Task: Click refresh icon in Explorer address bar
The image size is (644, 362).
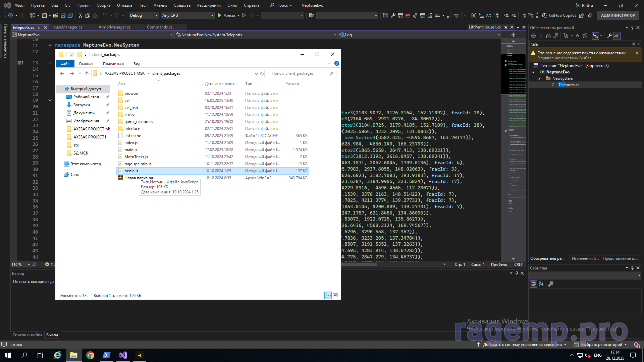Action: click(262, 73)
